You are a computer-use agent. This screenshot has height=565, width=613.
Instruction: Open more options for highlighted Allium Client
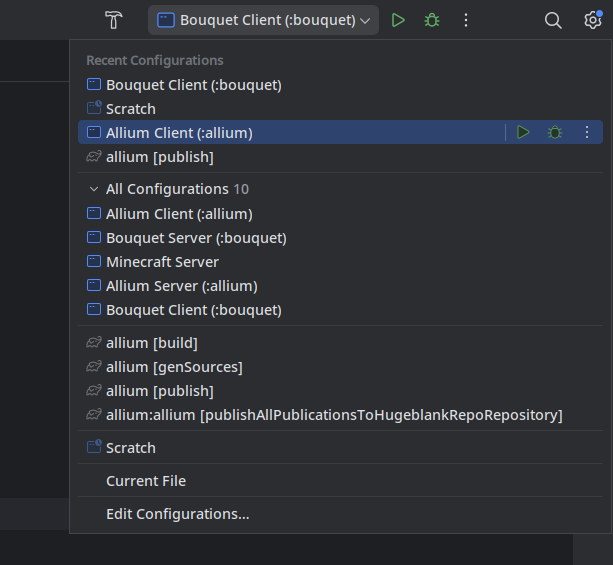(586, 133)
